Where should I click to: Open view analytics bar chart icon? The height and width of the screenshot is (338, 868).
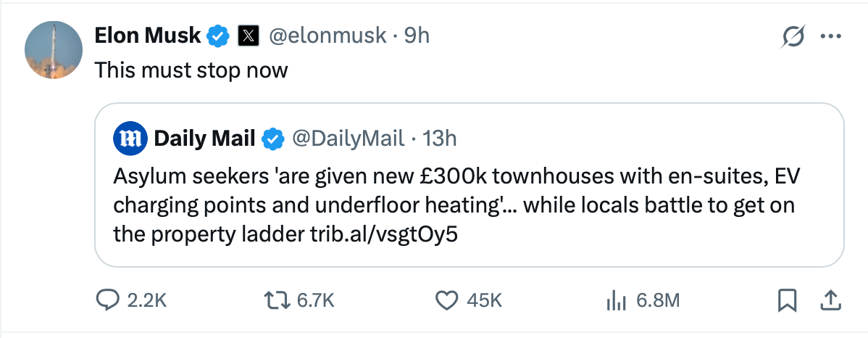(615, 300)
